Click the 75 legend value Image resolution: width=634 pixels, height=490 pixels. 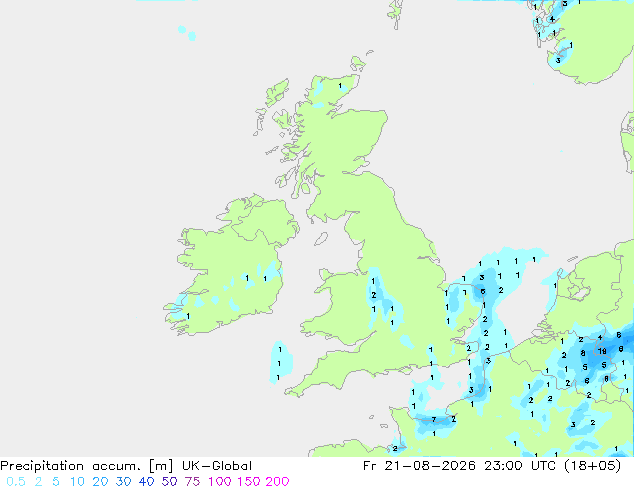(x=192, y=482)
